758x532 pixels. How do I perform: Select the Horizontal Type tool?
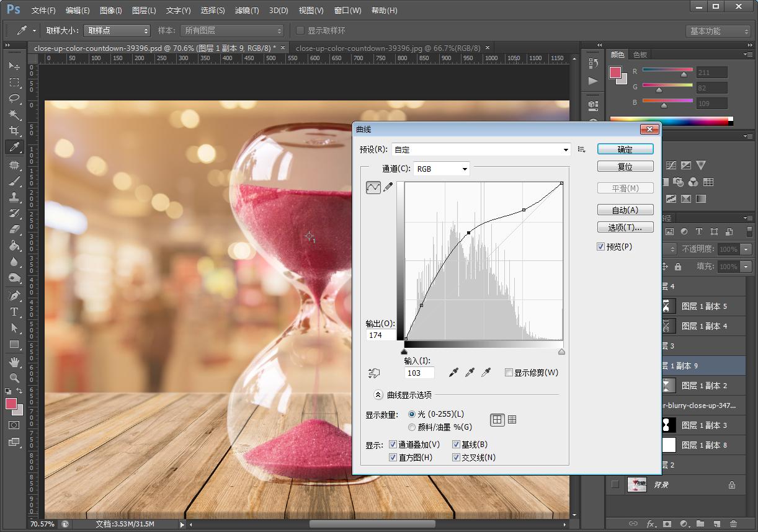pos(14,312)
